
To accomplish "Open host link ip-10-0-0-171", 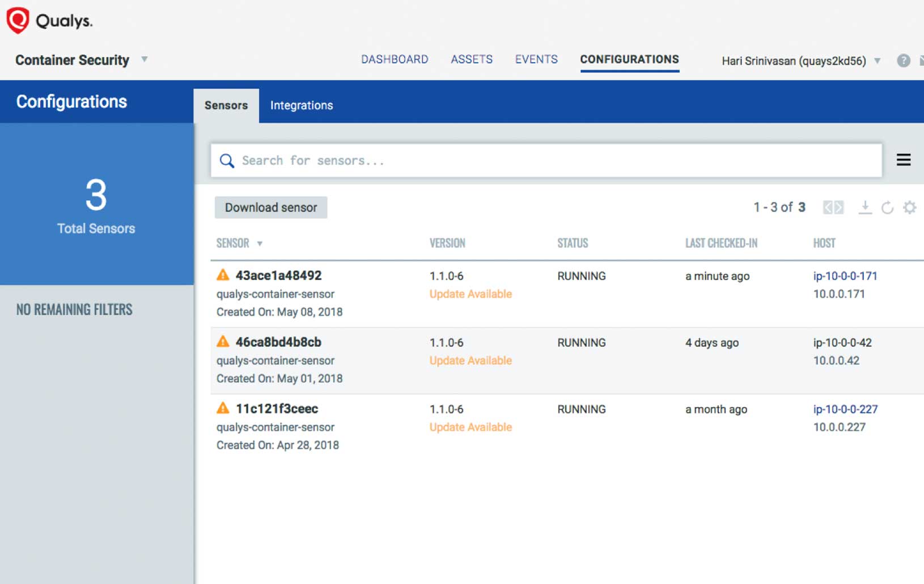I will point(845,276).
